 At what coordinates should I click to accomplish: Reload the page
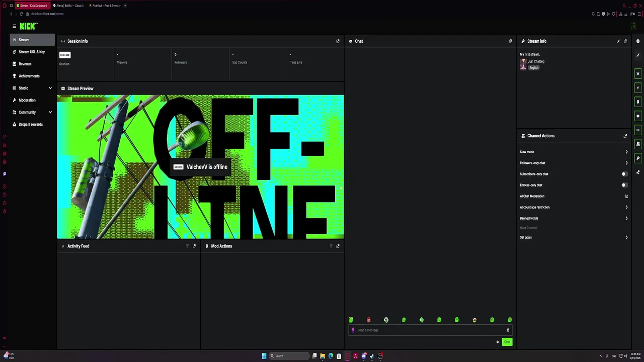click(21, 14)
